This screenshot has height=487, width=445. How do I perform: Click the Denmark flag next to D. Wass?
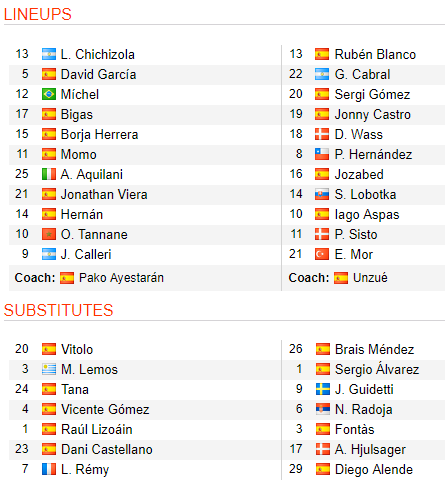click(322, 134)
